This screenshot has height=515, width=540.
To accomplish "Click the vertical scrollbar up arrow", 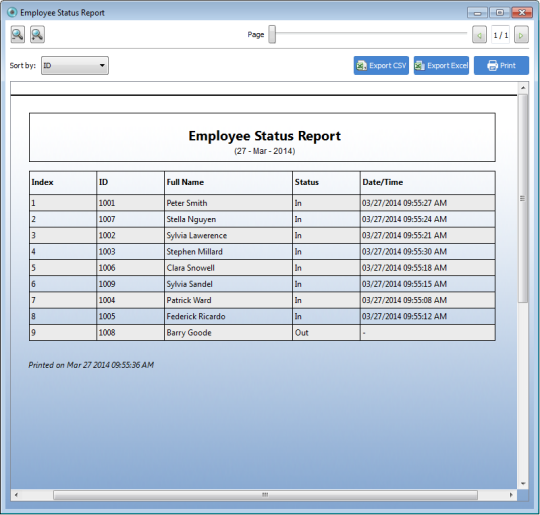I will click(x=523, y=88).
